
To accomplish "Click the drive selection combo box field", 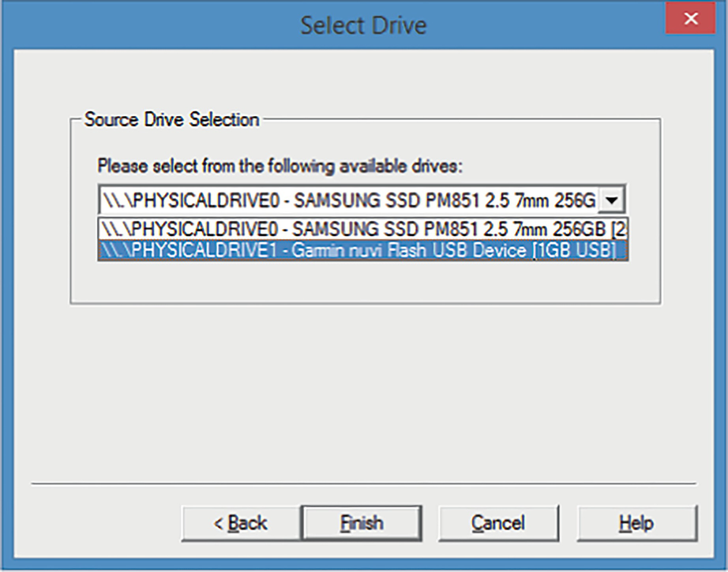I will 347,200.
